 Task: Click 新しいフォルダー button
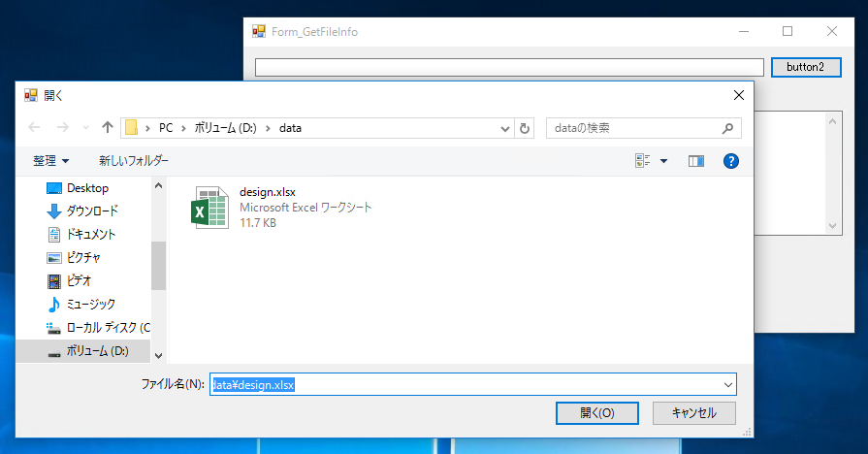[134, 161]
